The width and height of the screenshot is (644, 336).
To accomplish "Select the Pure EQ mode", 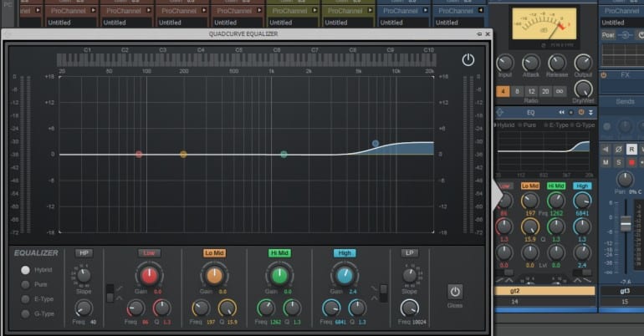I will [26, 284].
